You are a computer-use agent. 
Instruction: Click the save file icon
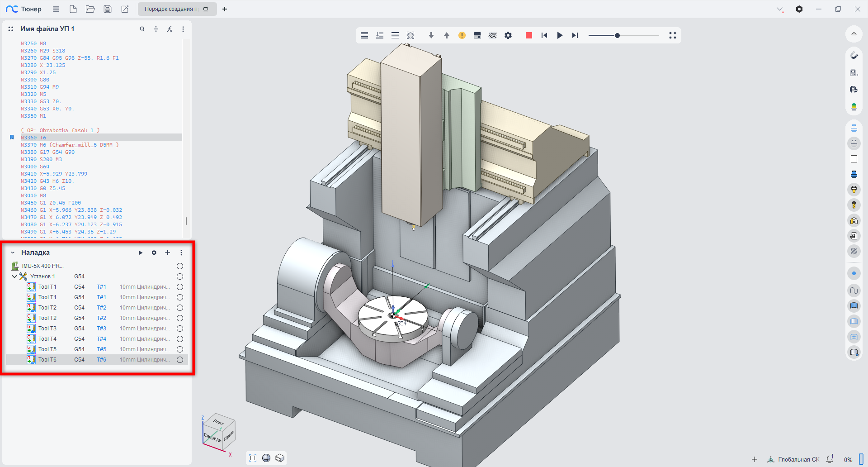click(x=108, y=9)
